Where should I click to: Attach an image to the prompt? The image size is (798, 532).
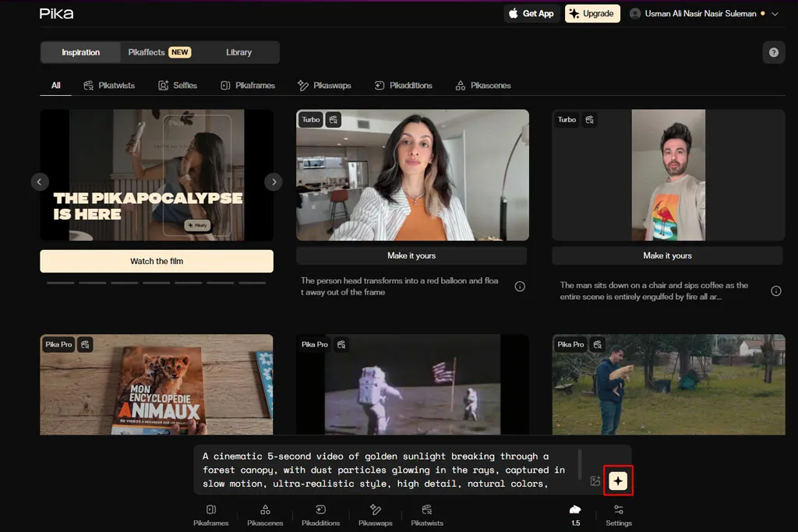click(x=595, y=481)
